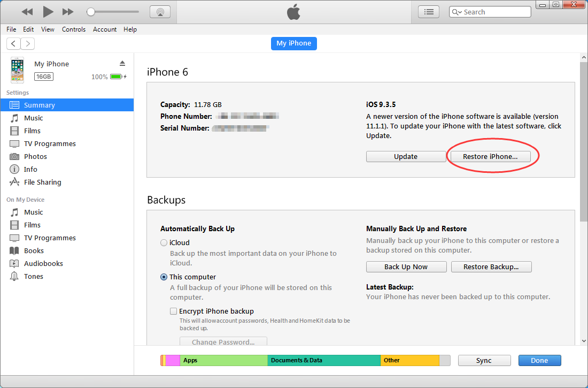Click the Other storage segment

tap(410, 360)
